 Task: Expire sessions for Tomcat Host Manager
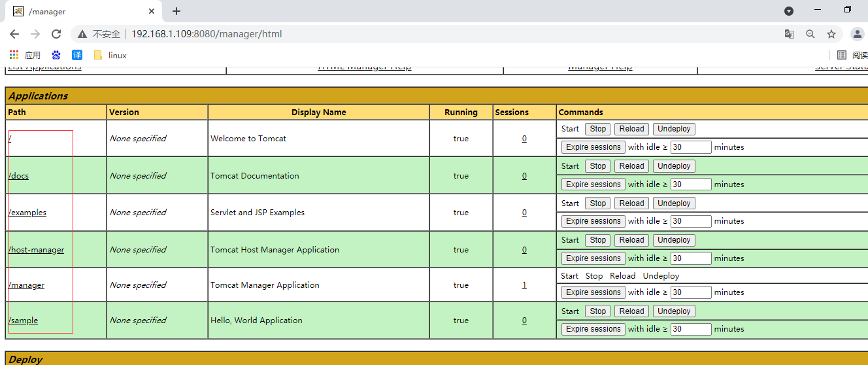tap(593, 258)
